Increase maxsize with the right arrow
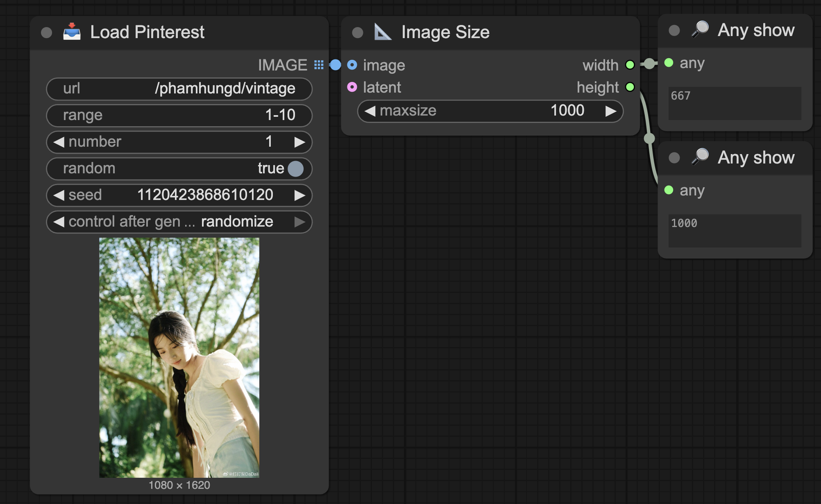821x504 pixels. (611, 111)
